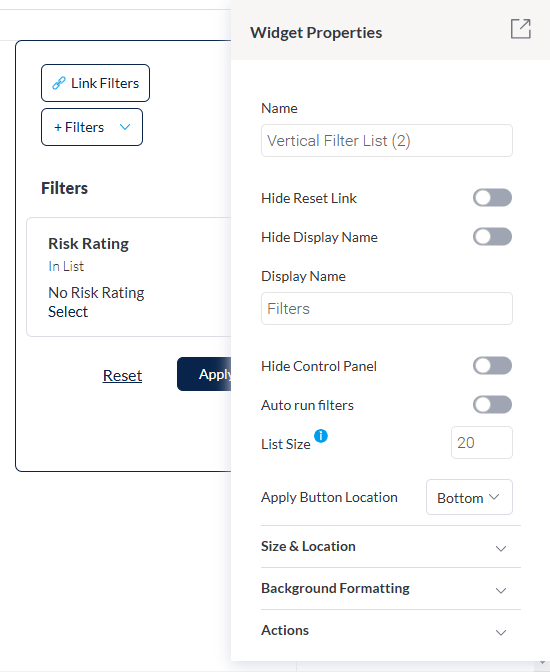This screenshot has height=672, width=550.
Task: Turn on Auto run filters
Action: pyautogui.click(x=492, y=405)
